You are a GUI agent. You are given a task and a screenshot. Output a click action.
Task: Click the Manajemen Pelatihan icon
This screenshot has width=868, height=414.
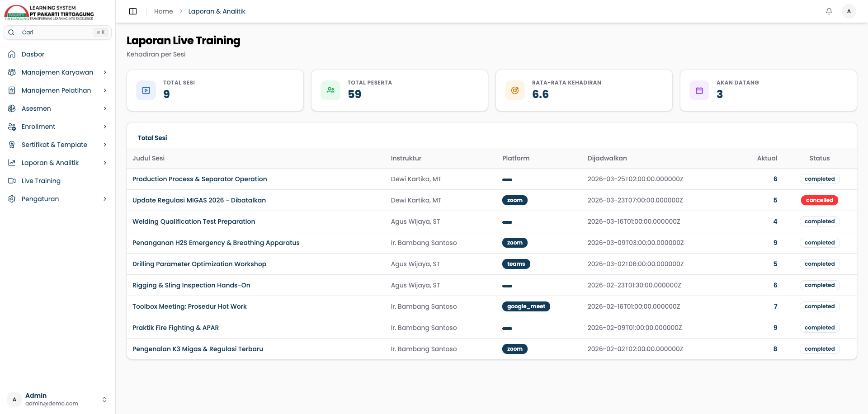12,90
